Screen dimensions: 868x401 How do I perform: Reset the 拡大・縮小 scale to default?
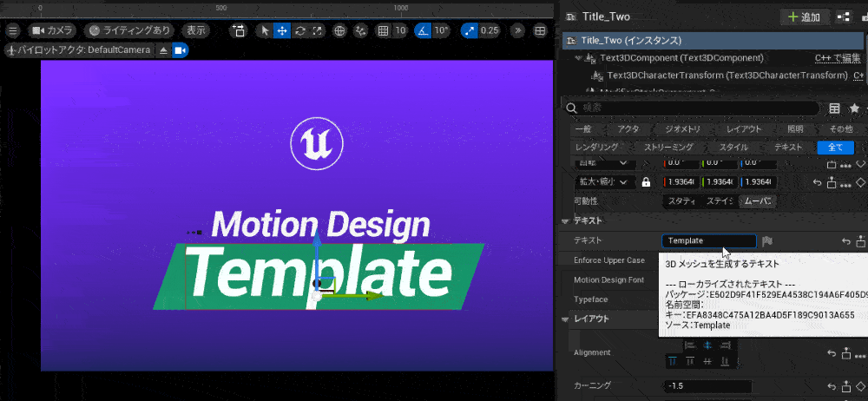click(x=817, y=181)
